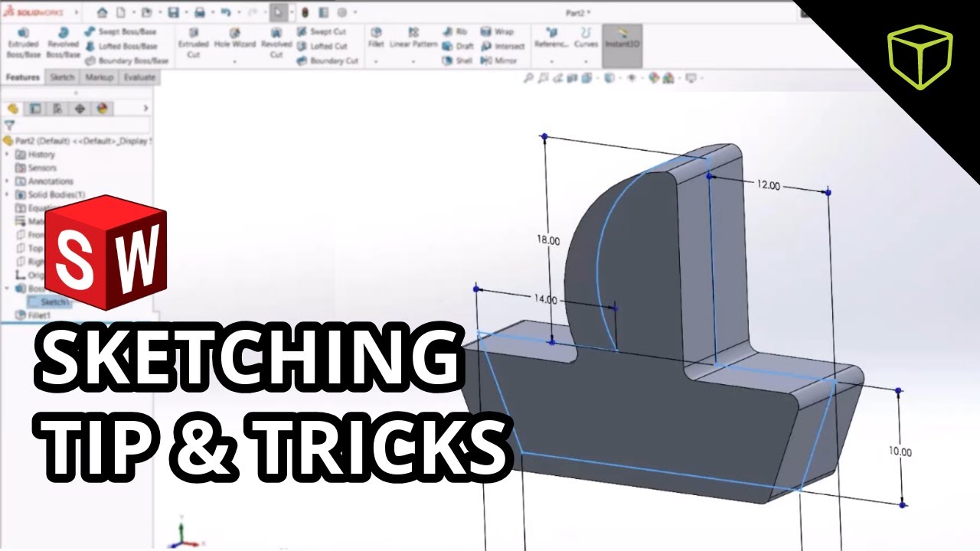
Task: Open View Settings monitor icon
Action: [691, 78]
